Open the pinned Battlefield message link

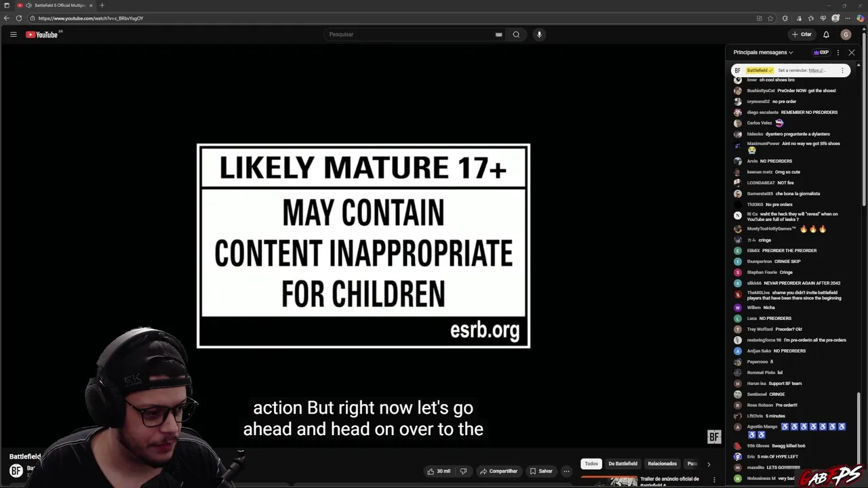816,70
